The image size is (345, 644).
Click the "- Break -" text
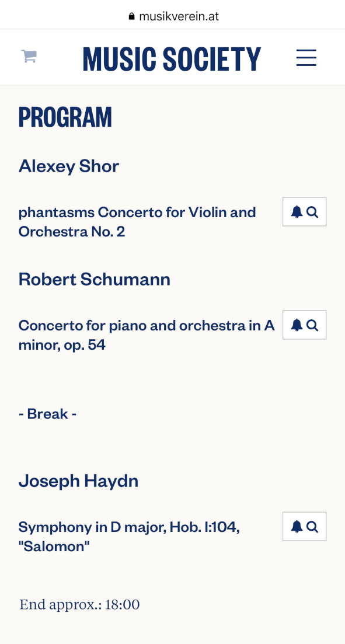click(x=48, y=413)
